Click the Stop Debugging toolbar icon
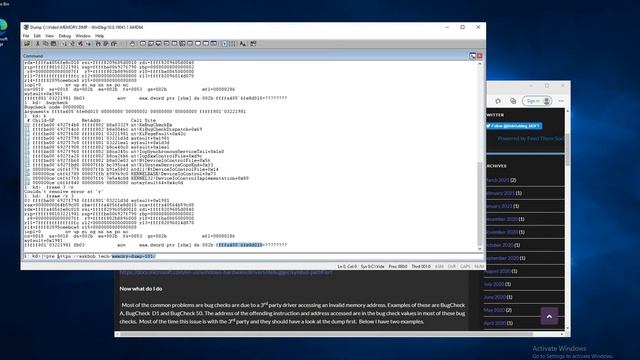 click(80, 44)
